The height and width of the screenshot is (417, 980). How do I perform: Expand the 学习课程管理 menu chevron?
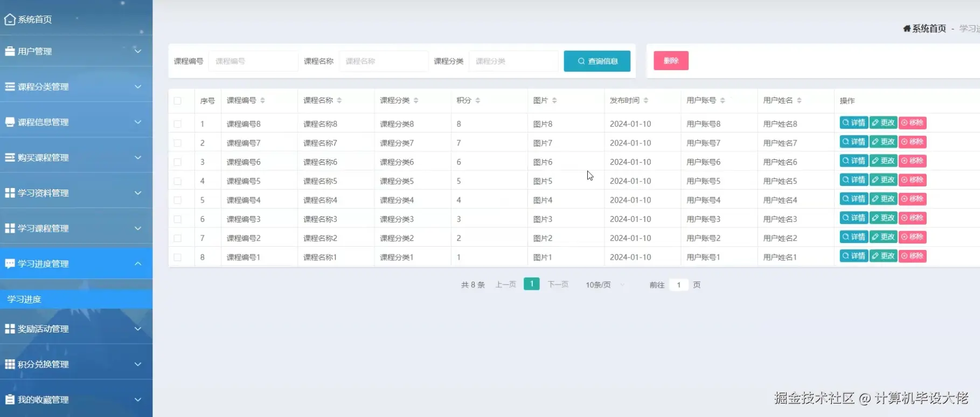tap(138, 228)
